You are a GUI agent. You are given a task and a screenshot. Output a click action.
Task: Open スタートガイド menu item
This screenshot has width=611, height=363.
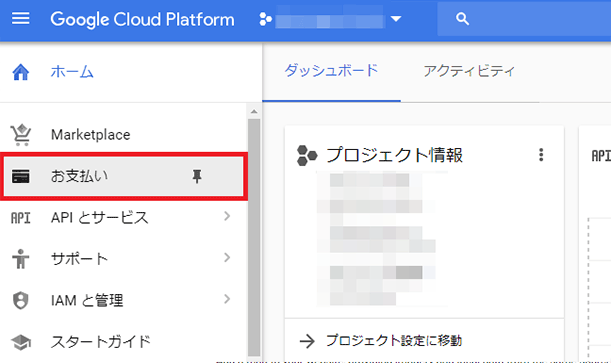click(101, 342)
